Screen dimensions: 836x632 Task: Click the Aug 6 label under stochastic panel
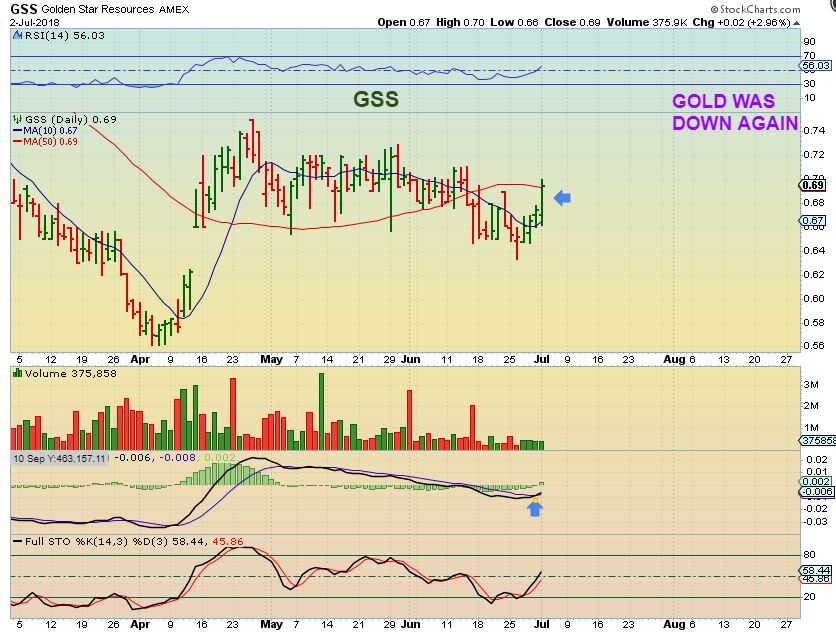(679, 624)
